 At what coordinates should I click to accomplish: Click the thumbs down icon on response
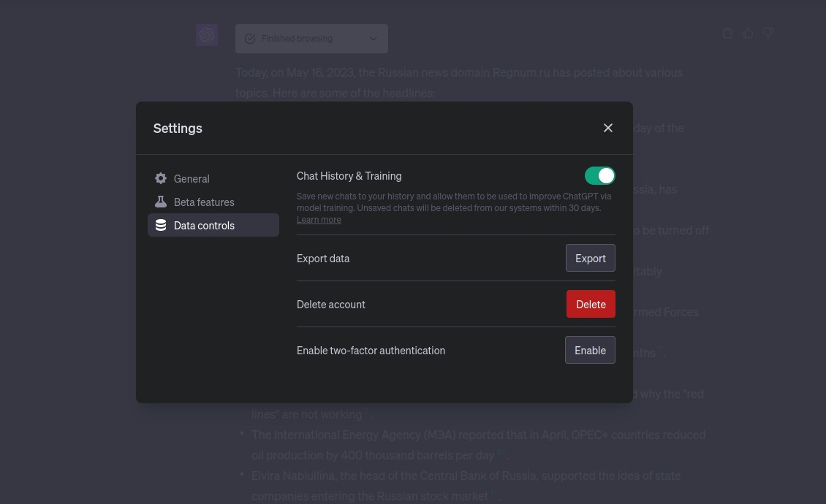point(768,33)
